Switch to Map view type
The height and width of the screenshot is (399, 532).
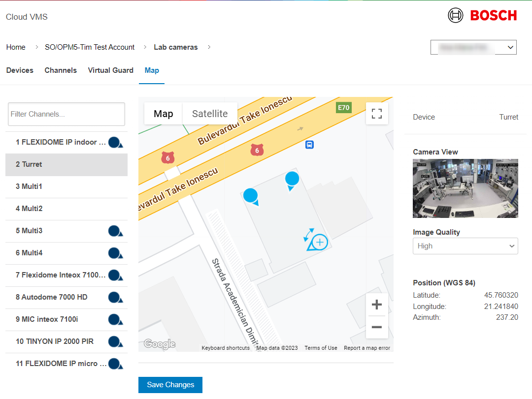pyautogui.click(x=163, y=114)
